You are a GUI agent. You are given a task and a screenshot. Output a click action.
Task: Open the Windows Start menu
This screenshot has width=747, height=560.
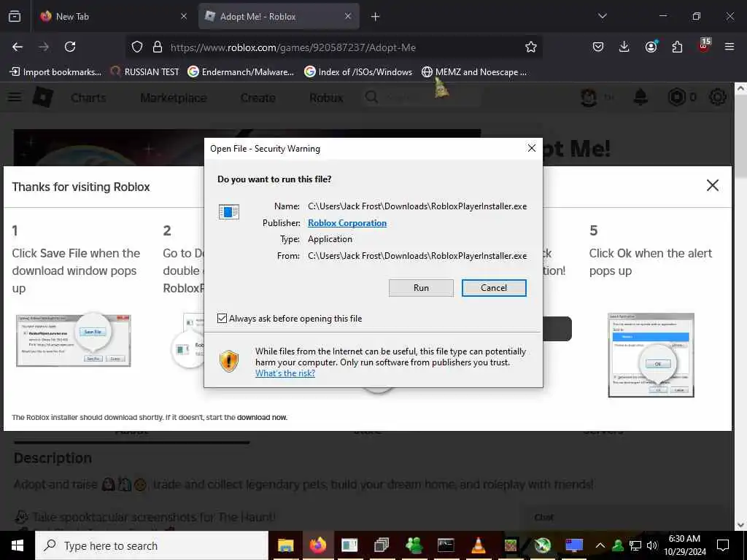[x=18, y=545]
